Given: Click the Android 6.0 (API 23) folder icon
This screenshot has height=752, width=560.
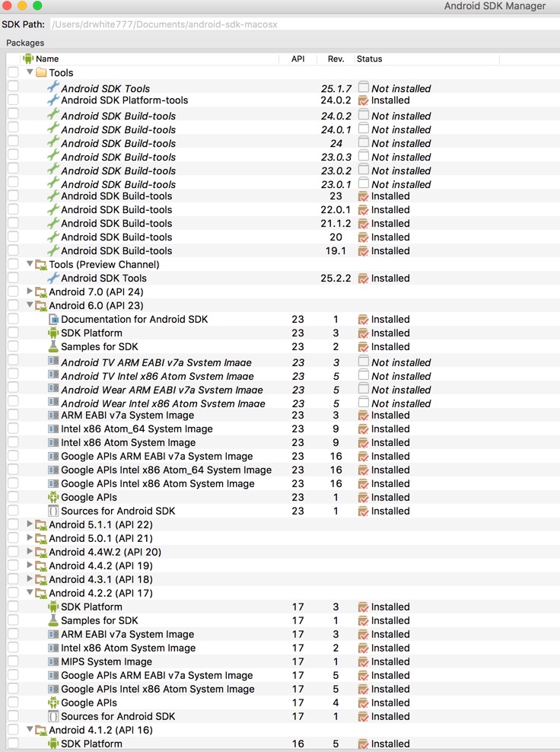Looking at the screenshot, I should pos(41,306).
